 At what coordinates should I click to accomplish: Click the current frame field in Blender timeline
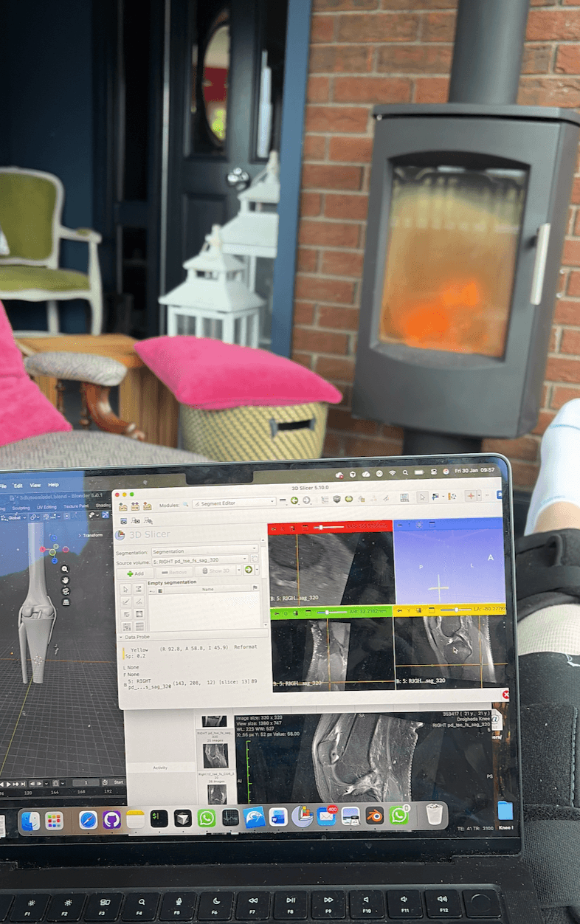86,782
